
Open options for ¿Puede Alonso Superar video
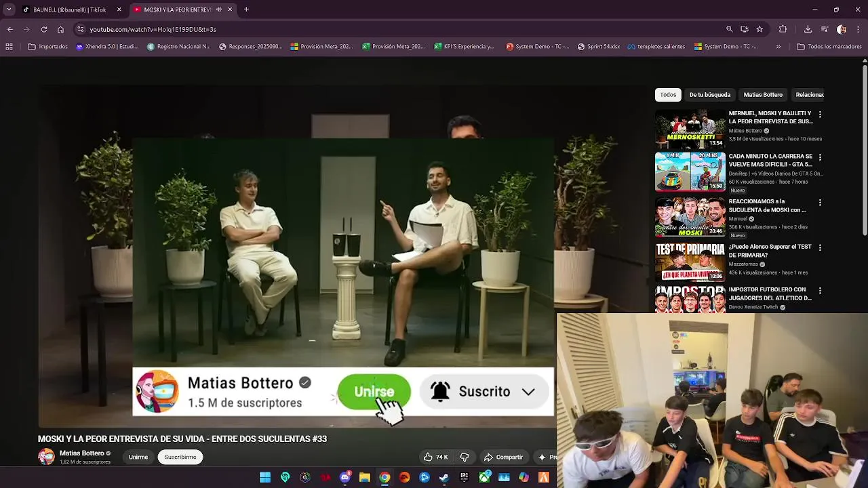click(820, 247)
